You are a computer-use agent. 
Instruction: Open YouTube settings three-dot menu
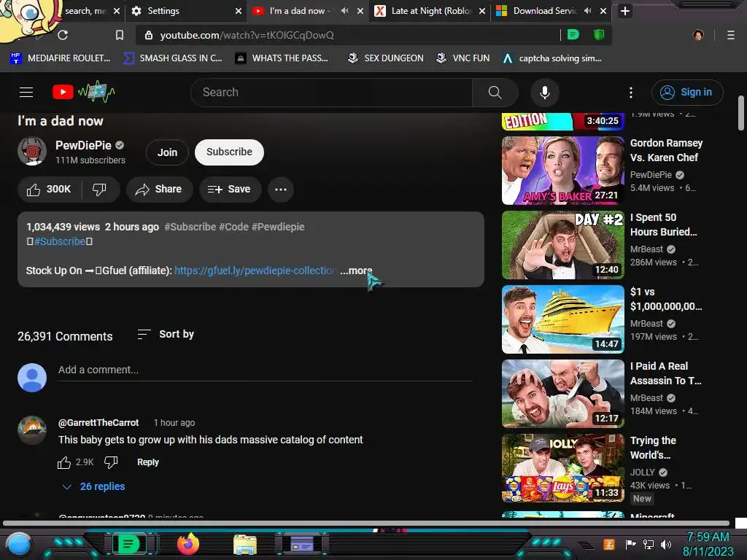coord(631,93)
